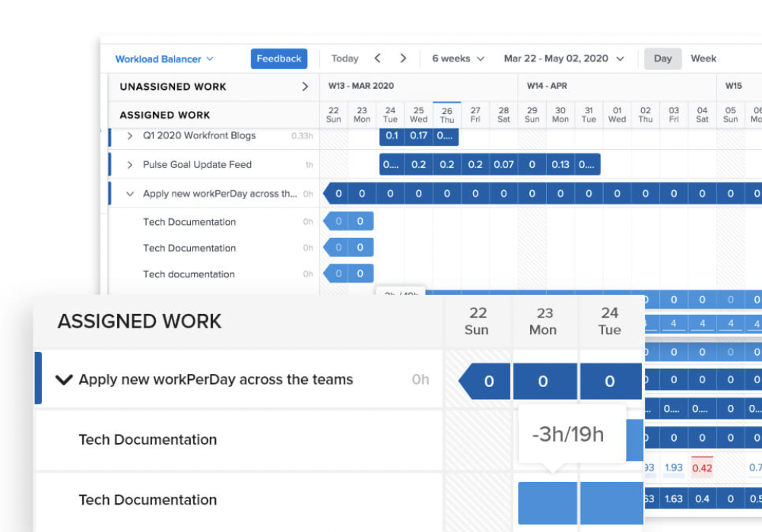This screenshot has height=532, width=762.
Task: Click the 0.07 cell in Pulse Goal bar
Action: pos(503,165)
